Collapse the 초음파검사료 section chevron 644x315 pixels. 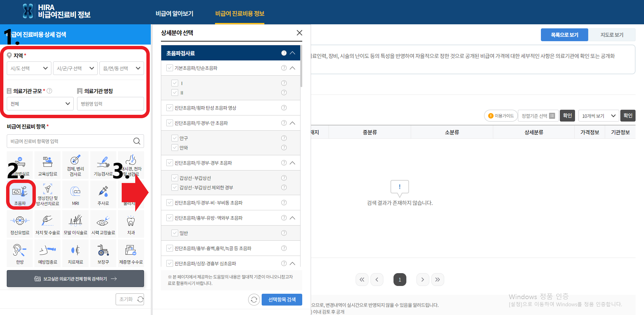pyautogui.click(x=293, y=53)
